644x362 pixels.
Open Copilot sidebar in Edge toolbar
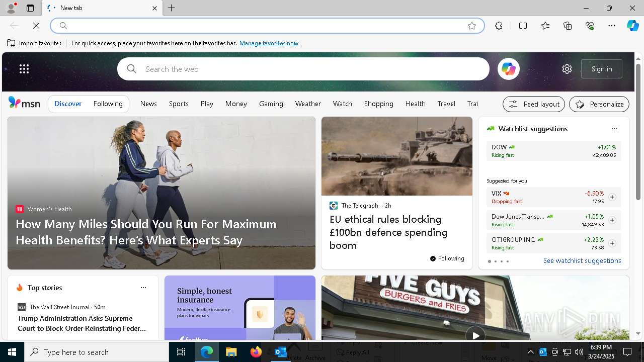tap(632, 26)
